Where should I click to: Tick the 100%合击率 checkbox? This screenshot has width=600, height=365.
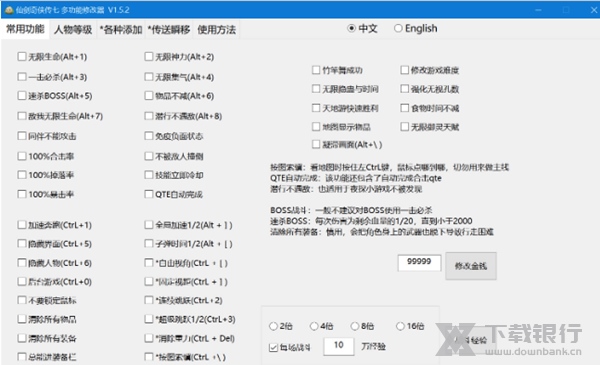[x=22, y=156]
